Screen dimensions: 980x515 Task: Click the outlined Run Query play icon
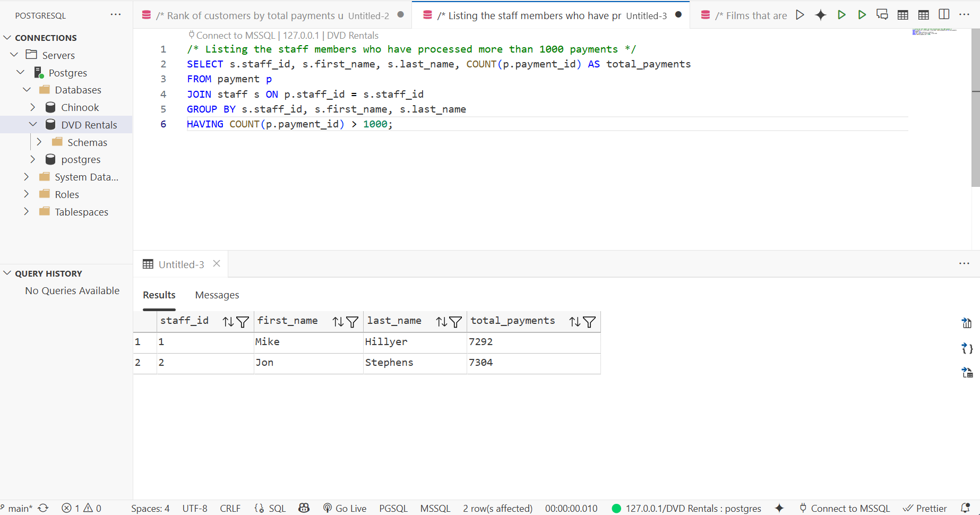(800, 15)
